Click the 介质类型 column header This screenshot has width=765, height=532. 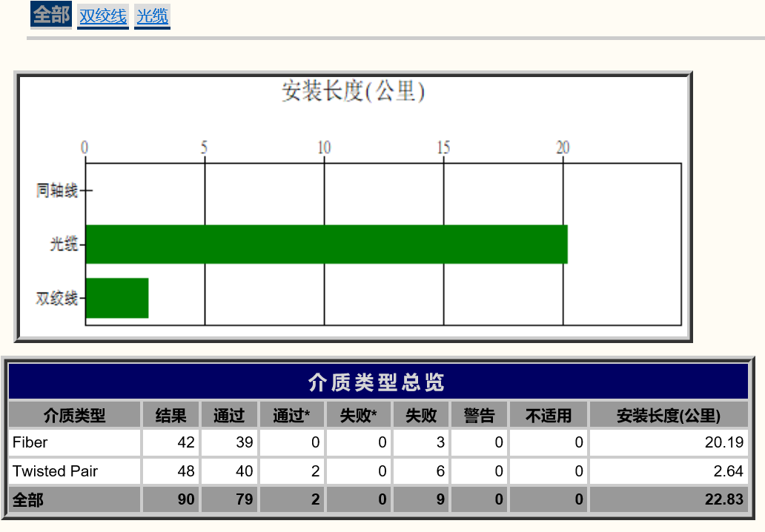click(74, 415)
